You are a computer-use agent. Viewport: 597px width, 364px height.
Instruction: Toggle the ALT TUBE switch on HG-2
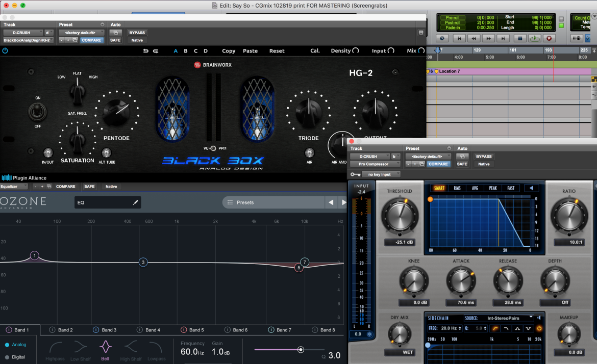coord(106,153)
